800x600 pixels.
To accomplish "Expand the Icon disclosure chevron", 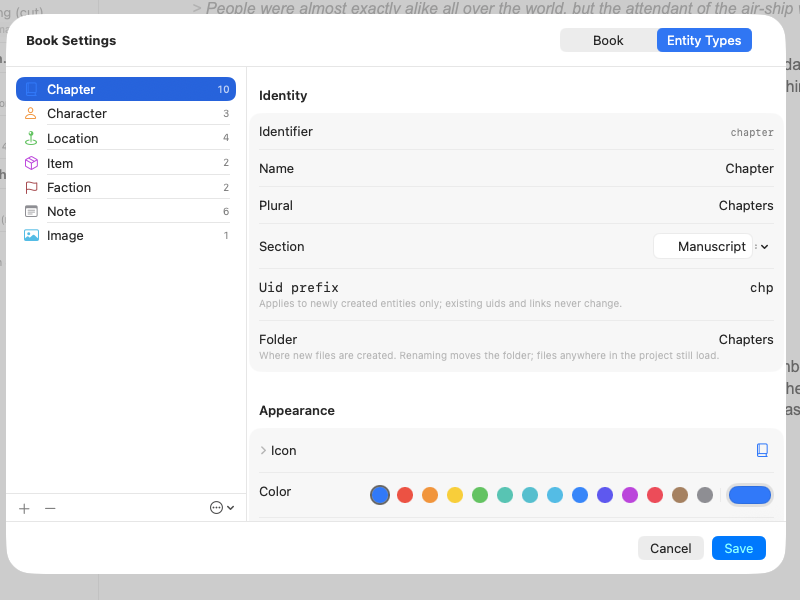I will click(x=263, y=451).
